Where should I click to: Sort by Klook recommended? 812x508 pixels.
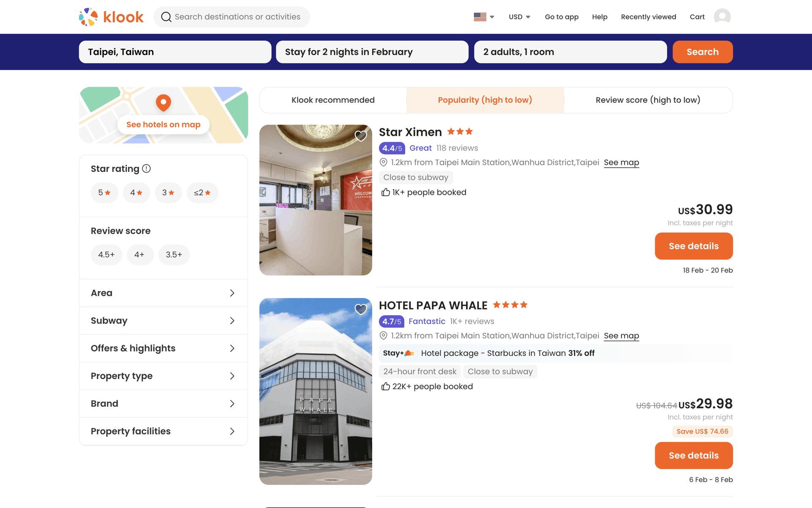click(x=333, y=100)
